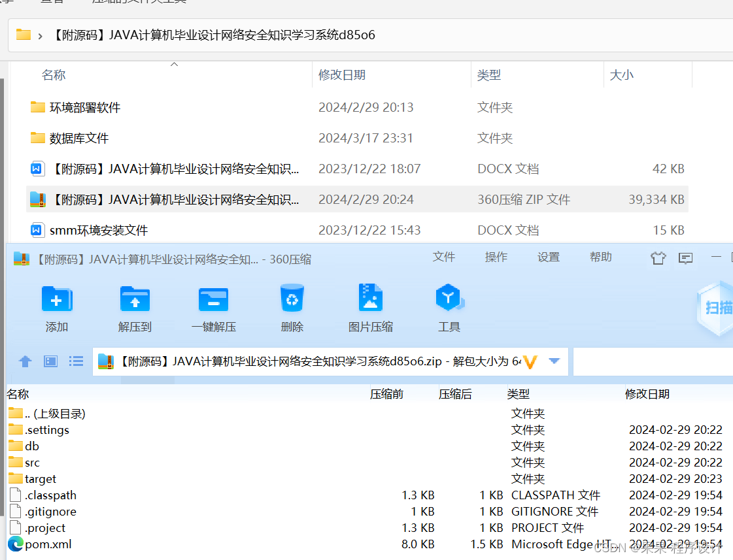Open the 文件 menu
Viewport: 733px width, 560px height.
click(x=444, y=257)
